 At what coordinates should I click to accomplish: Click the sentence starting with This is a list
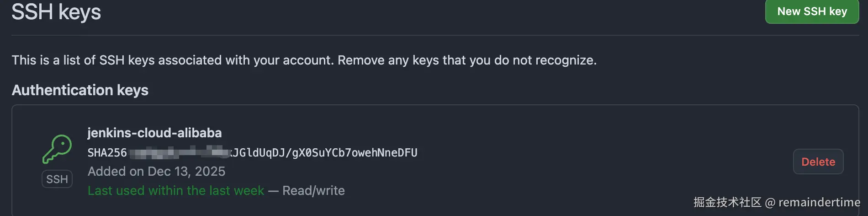[x=173, y=60]
